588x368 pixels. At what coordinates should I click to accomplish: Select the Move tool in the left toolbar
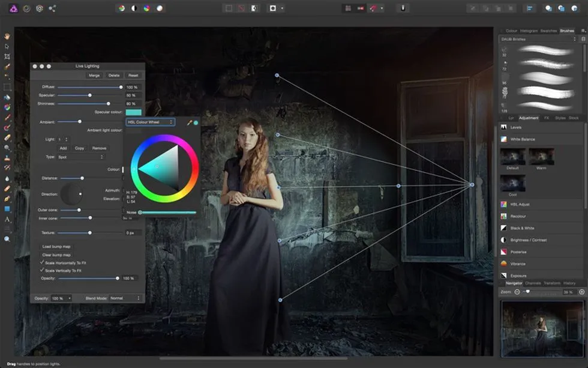(x=7, y=47)
